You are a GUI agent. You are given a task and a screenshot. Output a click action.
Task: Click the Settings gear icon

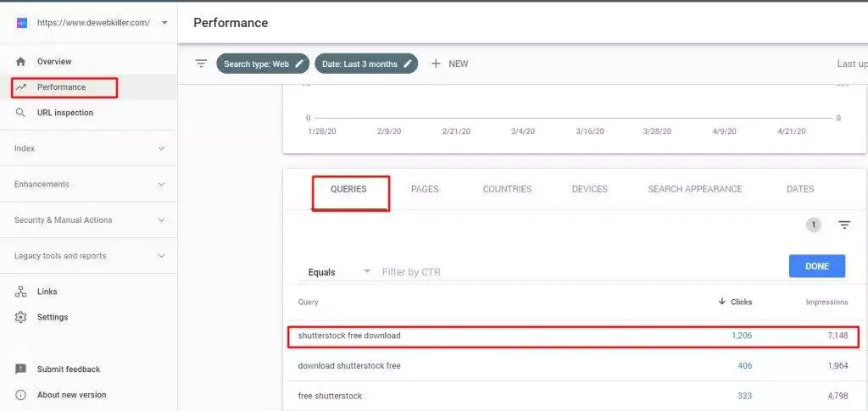coord(20,317)
